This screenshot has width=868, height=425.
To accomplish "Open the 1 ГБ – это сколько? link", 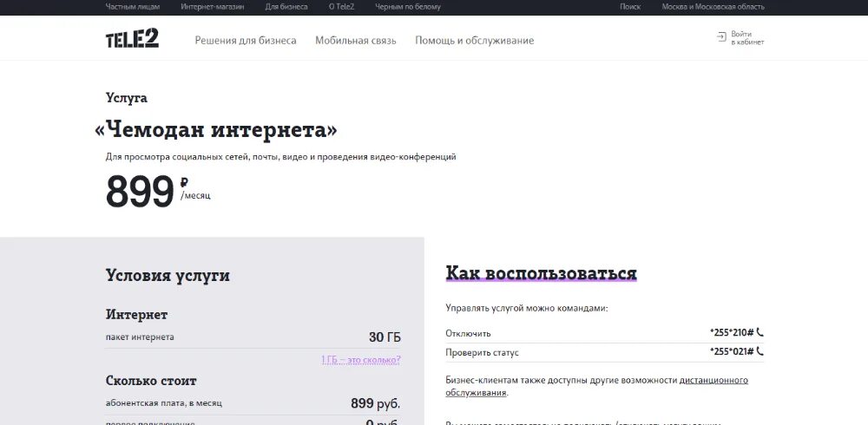I will (x=361, y=360).
